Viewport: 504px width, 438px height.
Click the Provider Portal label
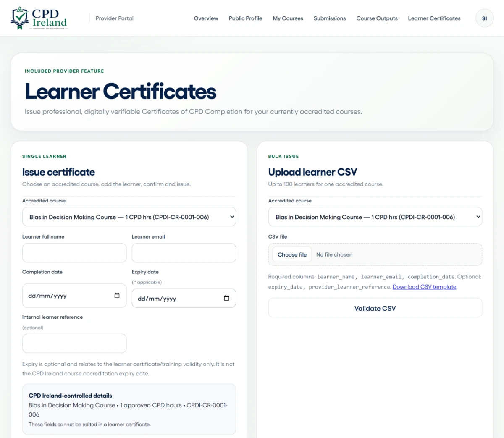(x=114, y=18)
